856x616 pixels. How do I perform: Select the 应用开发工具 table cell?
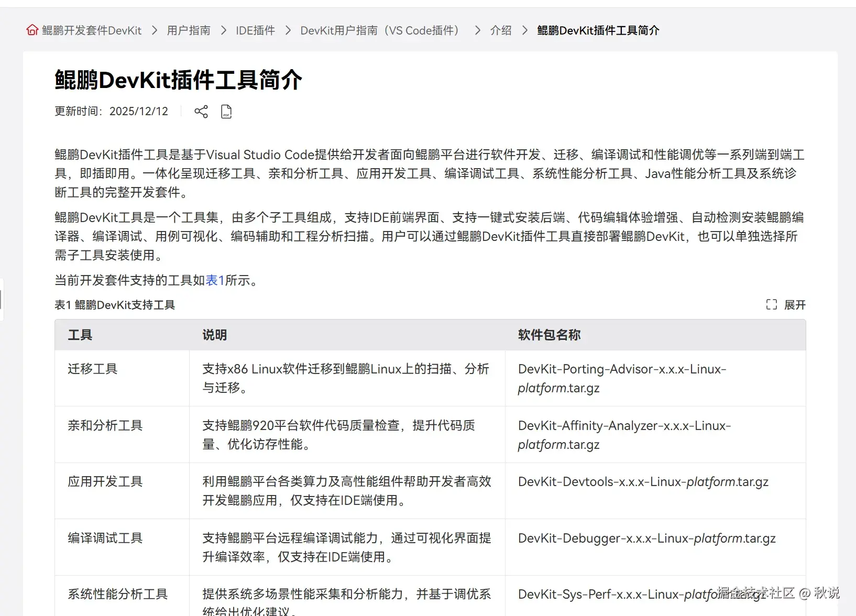(122, 491)
